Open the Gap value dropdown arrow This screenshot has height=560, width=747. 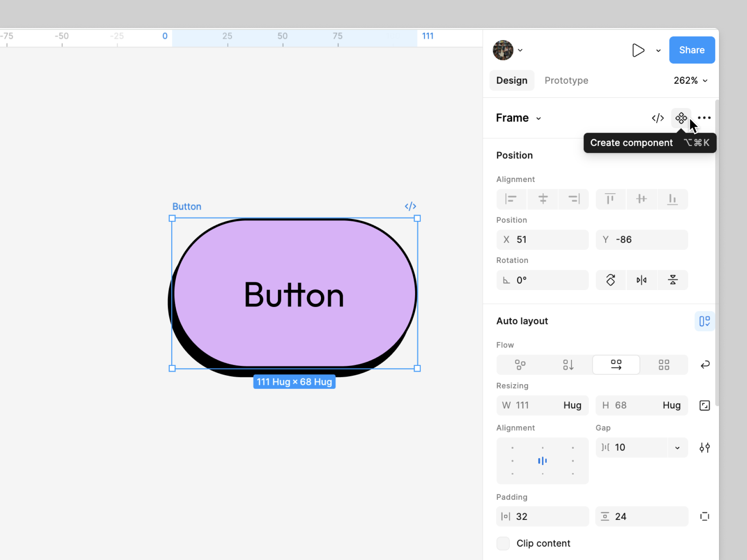coord(677,448)
